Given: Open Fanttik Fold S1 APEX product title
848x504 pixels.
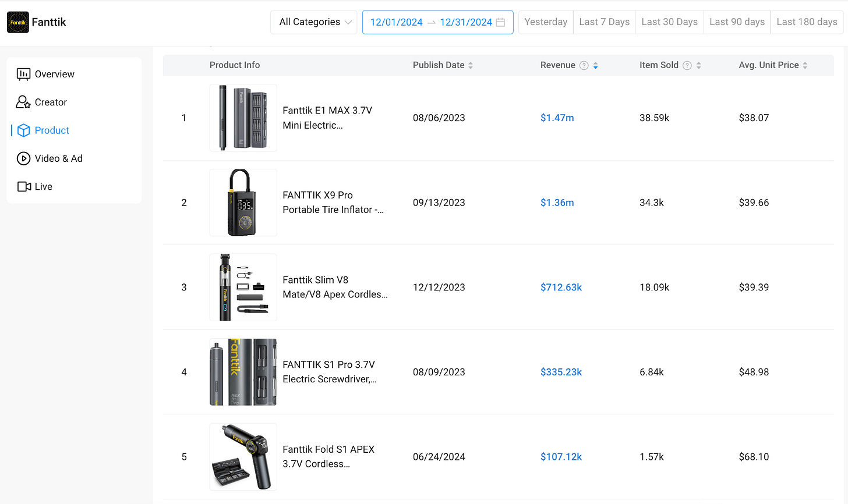Looking at the screenshot, I should pyautogui.click(x=328, y=457).
